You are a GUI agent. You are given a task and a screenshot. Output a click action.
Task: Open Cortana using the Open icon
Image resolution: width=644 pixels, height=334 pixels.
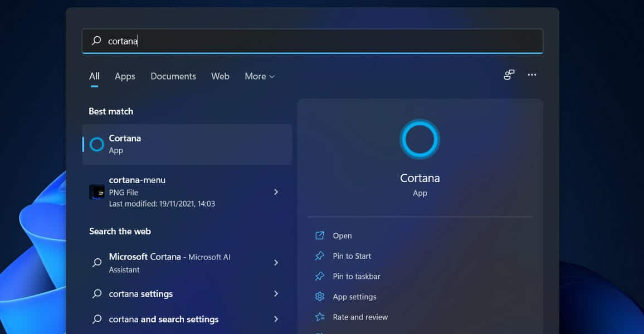pyautogui.click(x=321, y=235)
